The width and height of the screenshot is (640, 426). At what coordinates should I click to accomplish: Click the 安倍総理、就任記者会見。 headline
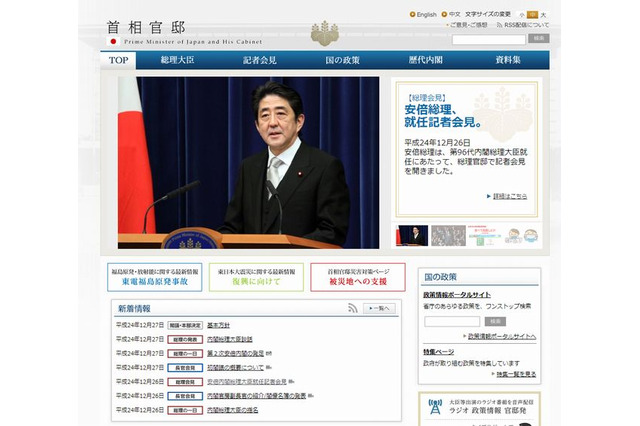click(443, 116)
